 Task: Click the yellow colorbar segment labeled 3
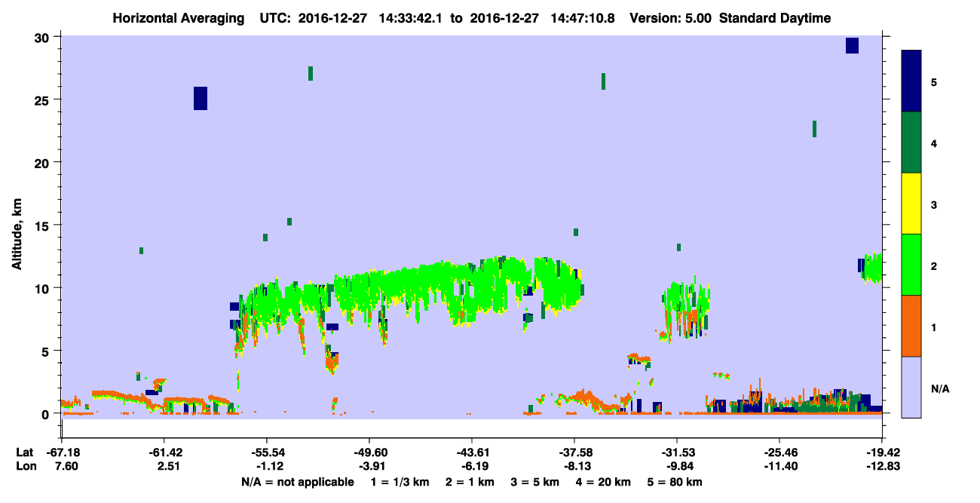(x=911, y=204)
